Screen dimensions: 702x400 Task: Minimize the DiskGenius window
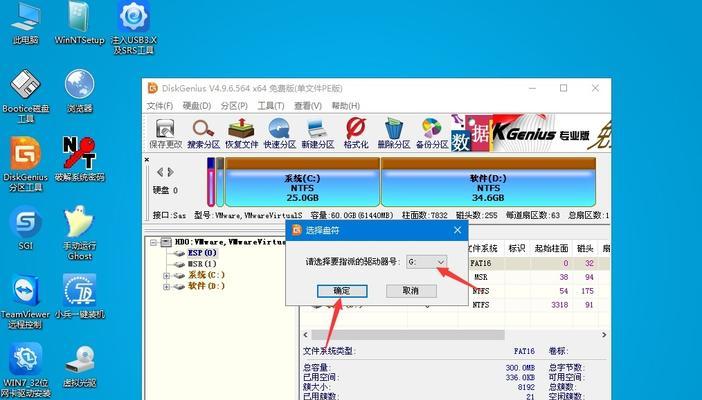(x=532, y=88)
